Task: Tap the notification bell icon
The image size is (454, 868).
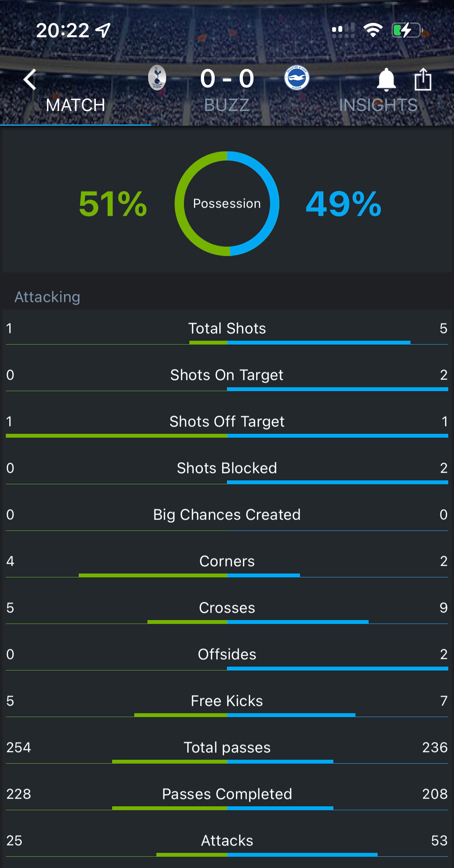Action: point(386,80)
